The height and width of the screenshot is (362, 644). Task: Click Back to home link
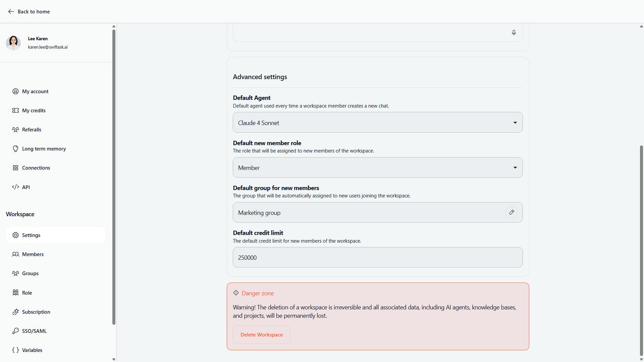(34, 12)
